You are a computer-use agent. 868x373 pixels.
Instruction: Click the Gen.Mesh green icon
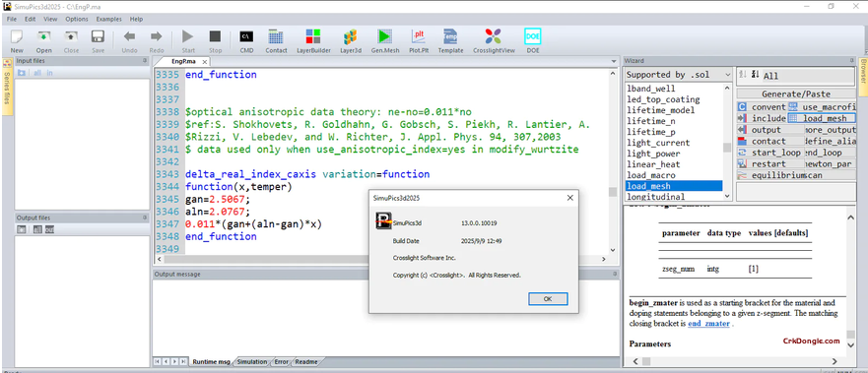pos(384,37)
